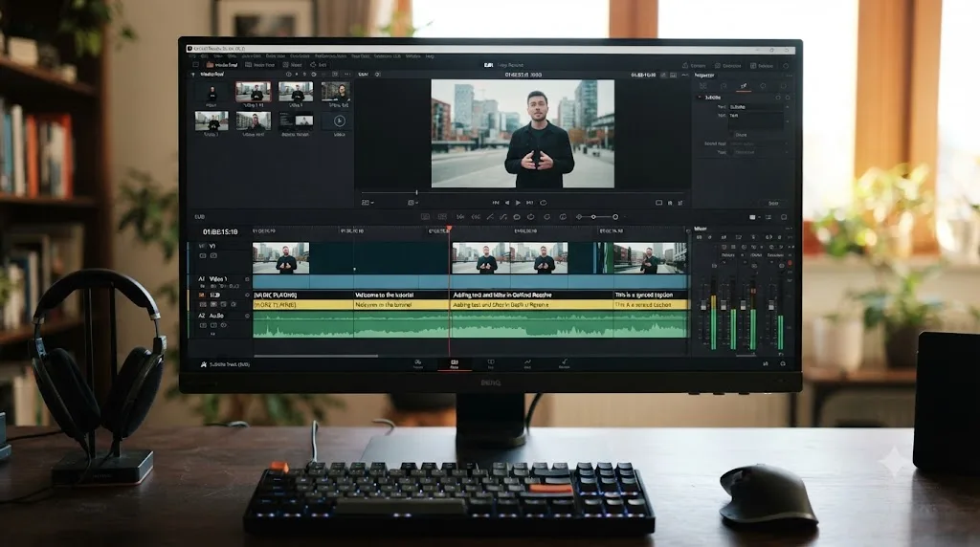
Task: Click the timeline view options icon, right of toolbar
Action: [x=752, y=217]
